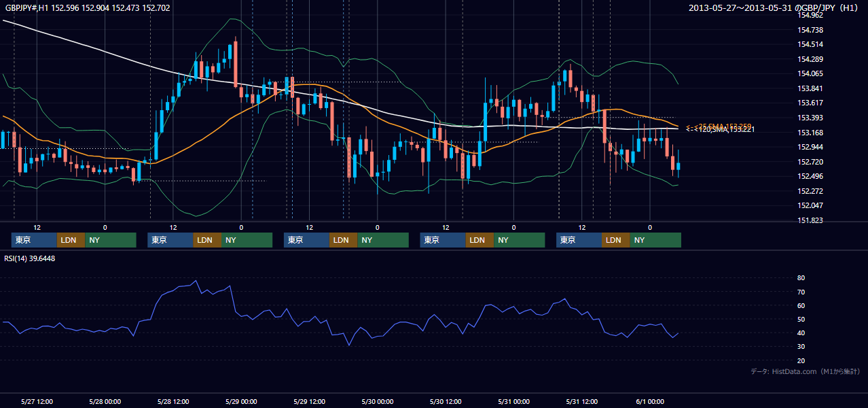868x408 pixels.
Task: Click the 154.514 price axis label
Action: tap(810, 44)
